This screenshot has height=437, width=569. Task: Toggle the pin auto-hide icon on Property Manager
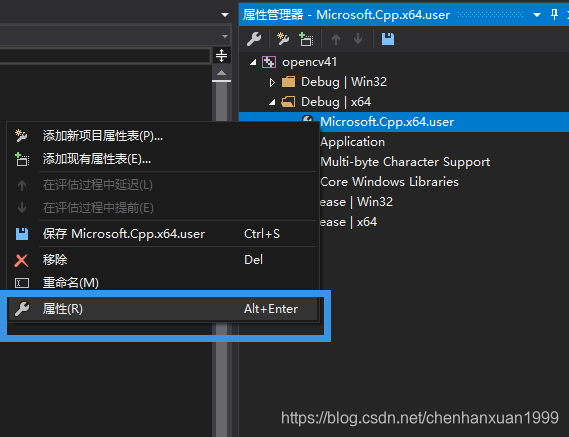554,15
